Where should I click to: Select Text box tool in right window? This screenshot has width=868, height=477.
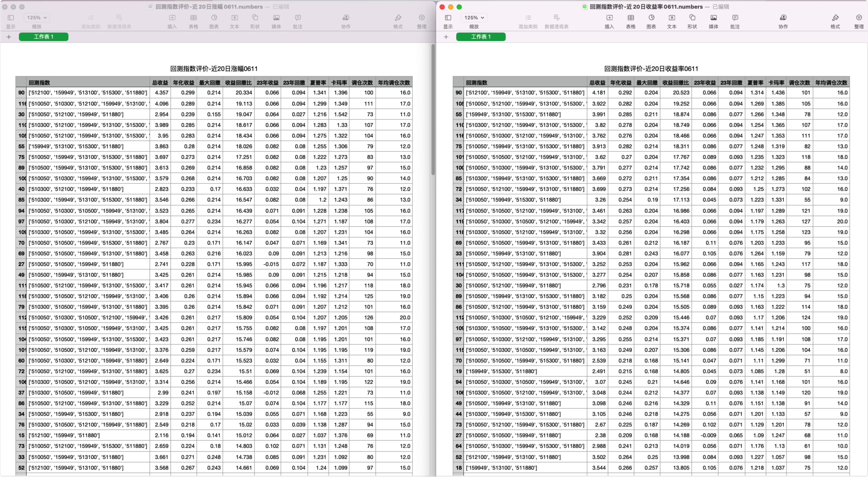click(x=672, y=18)
